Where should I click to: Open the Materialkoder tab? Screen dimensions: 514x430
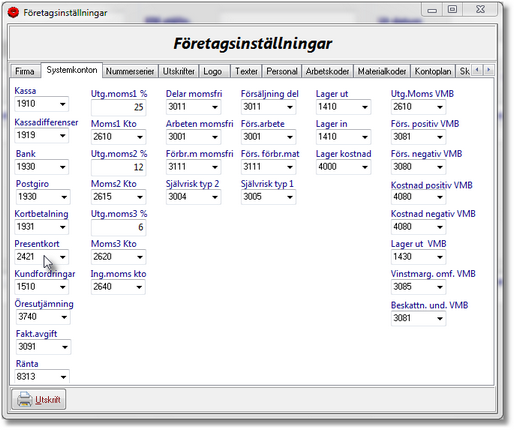point(382,71)
